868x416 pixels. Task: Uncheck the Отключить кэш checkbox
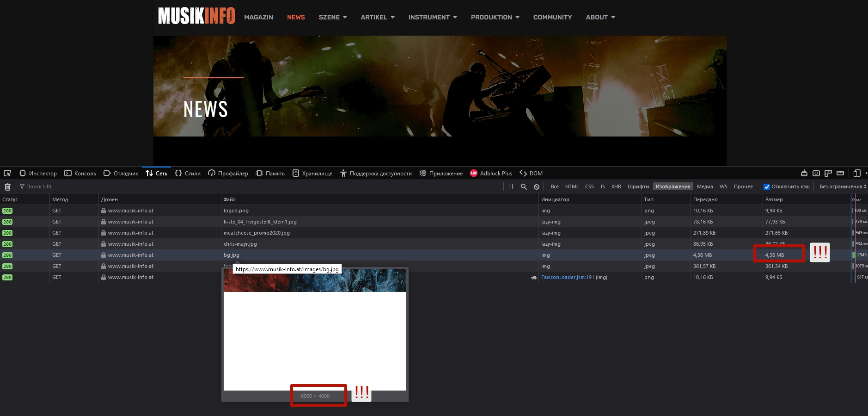(767, 187)
